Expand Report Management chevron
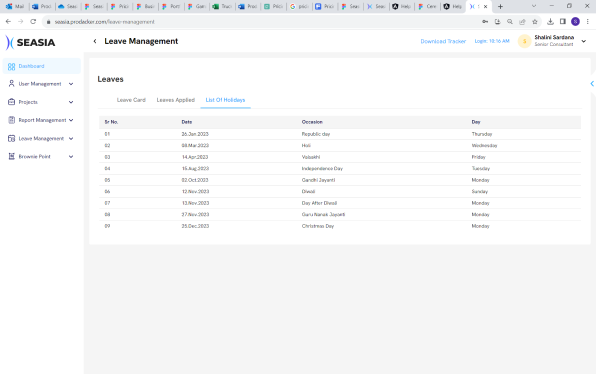The image size is (596, 374). point(71,120)
